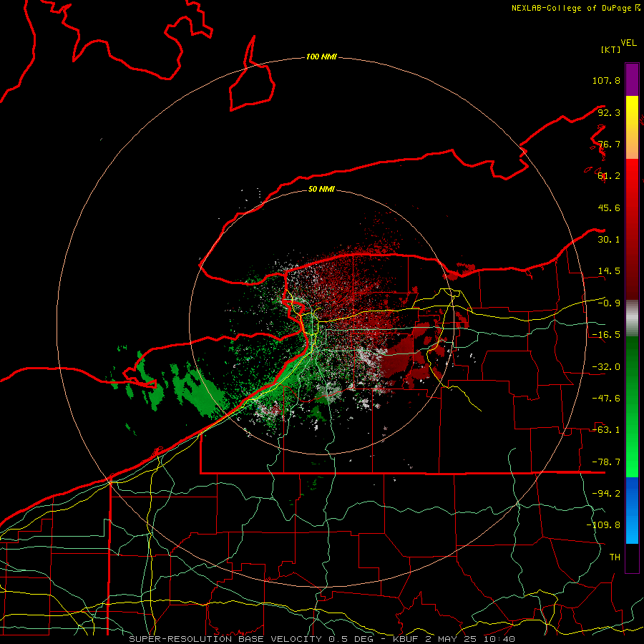Click the -0.9 velocity scale value
This screenshot has width=644, height=644.
(x=609, y=303)
